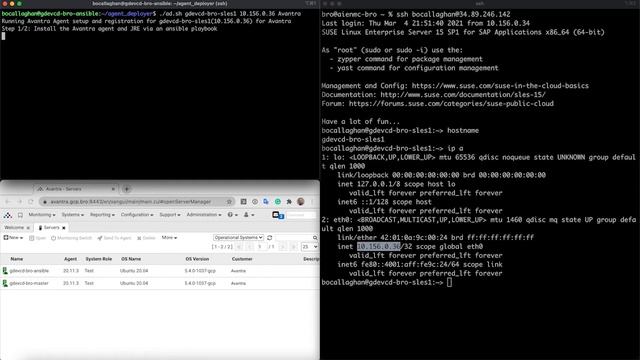
Task: Open the help icon dropdown
Action: coord(232,215)
